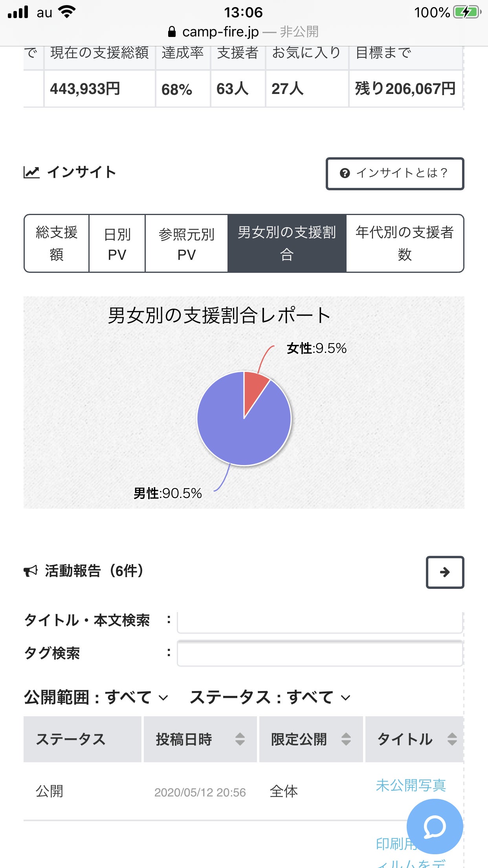Image resolution: width=488 pixels, height=868 pixels.
Task: Sort by 限定公開 column arrows
Action: coord(346,739)
